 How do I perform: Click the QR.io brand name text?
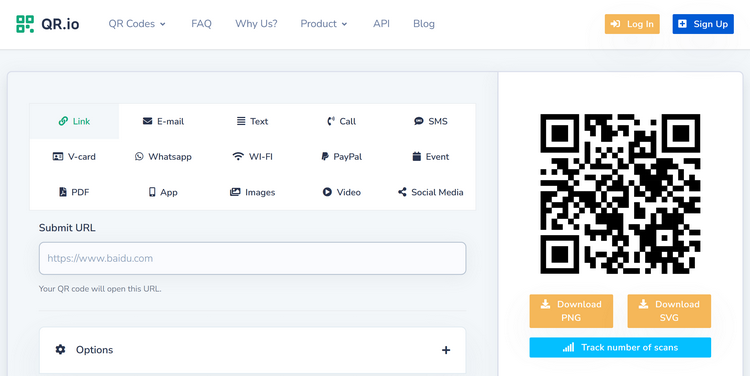[x=60, y=24]
